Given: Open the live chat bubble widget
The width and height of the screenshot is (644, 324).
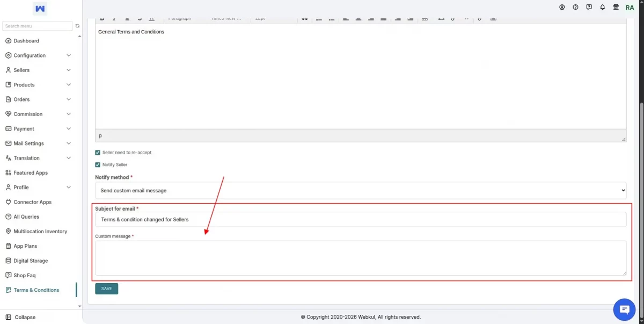Looking at the screenshot, I should coord(624,309).
